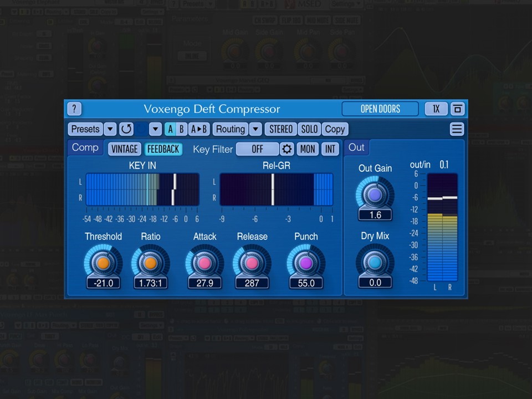Select the Comp tab

[85, 147]
